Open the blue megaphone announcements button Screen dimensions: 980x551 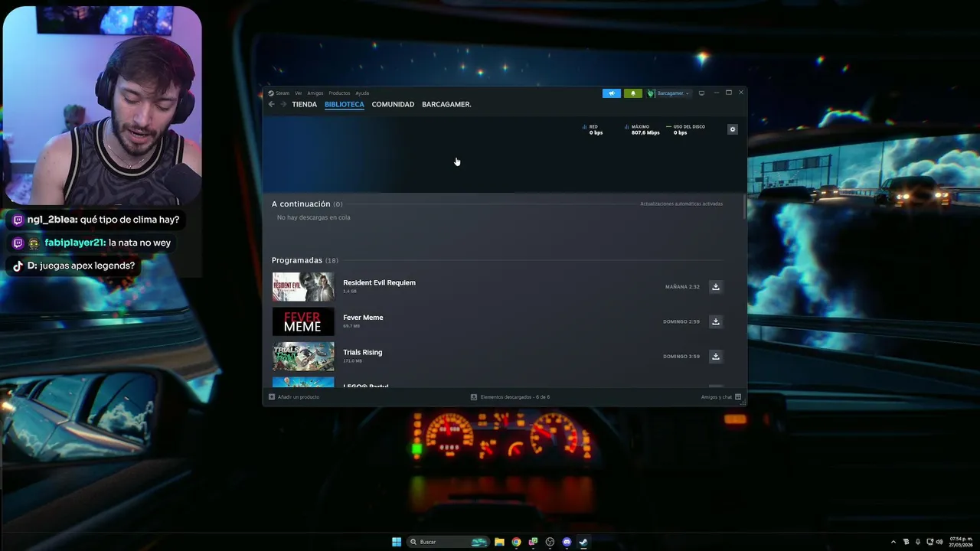click(612, 93)
